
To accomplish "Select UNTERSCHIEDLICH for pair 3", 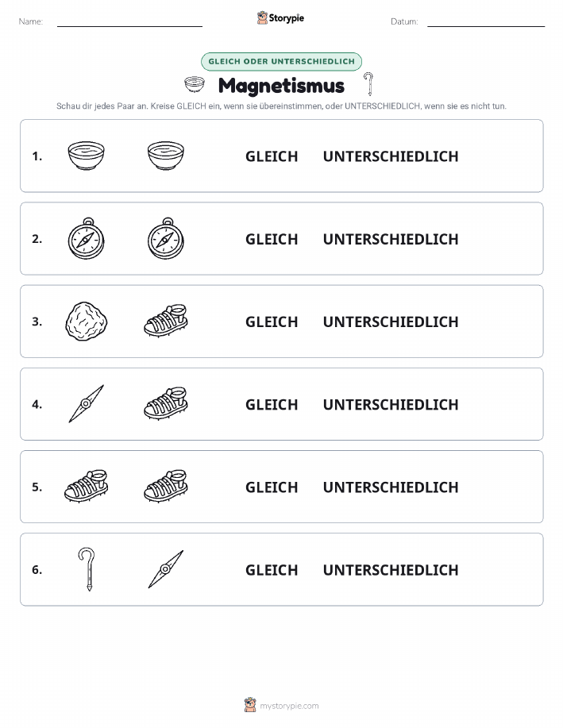I will click(391, 322).
